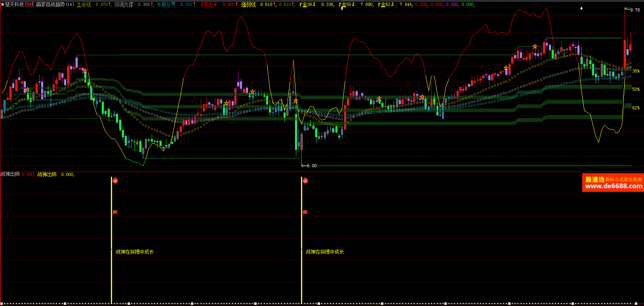Click the white double-arrow marker under 金50
This screenshot has width=644, height=306.
[x=342, y=8]
